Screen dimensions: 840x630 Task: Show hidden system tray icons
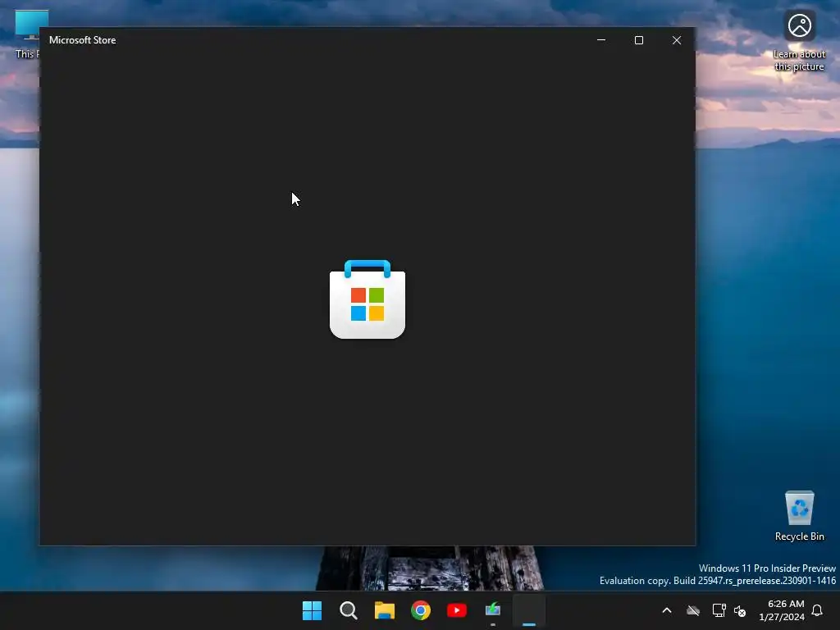[667, 610]
